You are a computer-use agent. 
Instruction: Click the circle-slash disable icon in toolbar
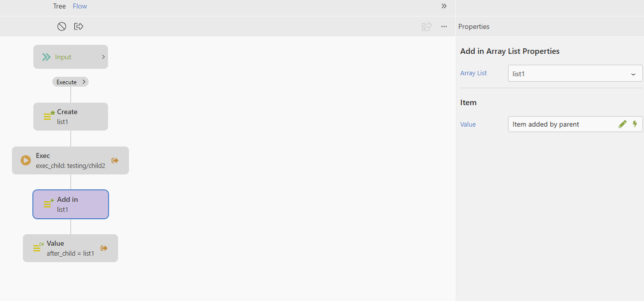tap(62, 26)
